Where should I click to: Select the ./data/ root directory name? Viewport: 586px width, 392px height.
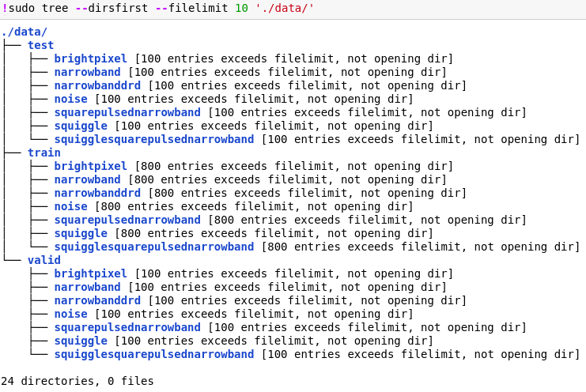click(25, 32)
